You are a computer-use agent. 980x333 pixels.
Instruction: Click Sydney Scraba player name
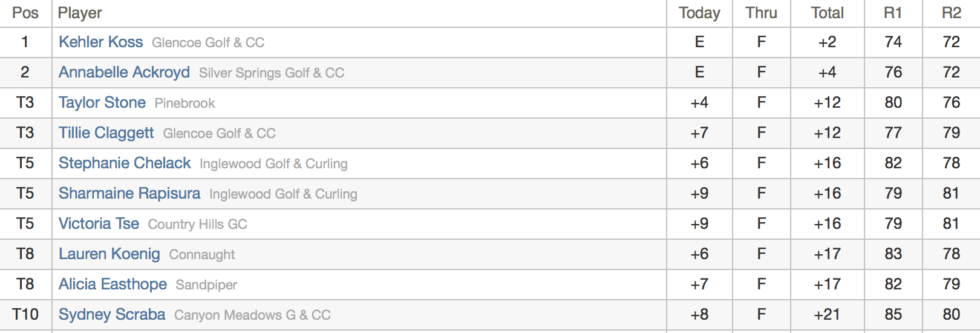coord(111,314)
